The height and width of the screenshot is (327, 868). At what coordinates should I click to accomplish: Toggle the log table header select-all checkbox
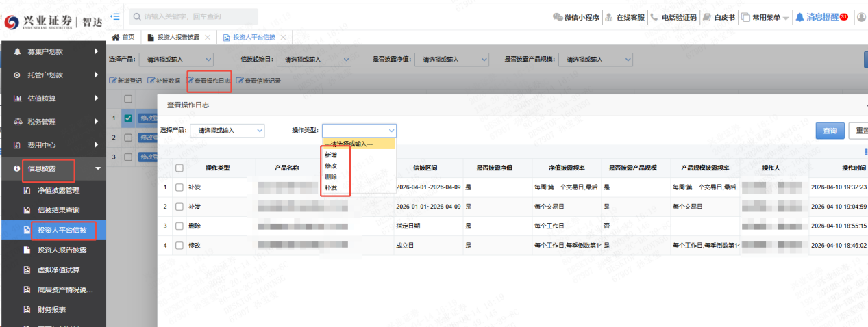(179, 168)
